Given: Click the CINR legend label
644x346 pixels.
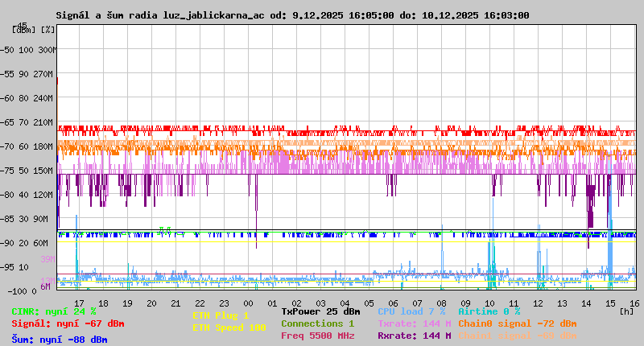Looking at the screenshot, I should click(x=54, y=311).
